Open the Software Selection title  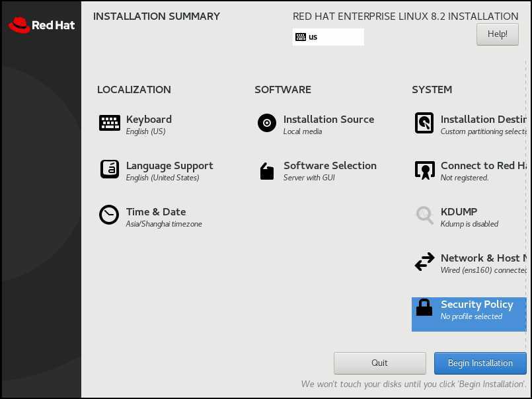[x=330, y=166]
